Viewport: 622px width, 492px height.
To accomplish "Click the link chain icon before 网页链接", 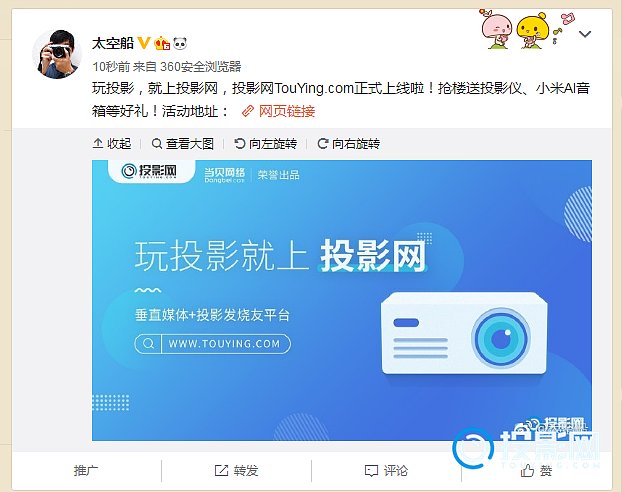I will (248, 111).
